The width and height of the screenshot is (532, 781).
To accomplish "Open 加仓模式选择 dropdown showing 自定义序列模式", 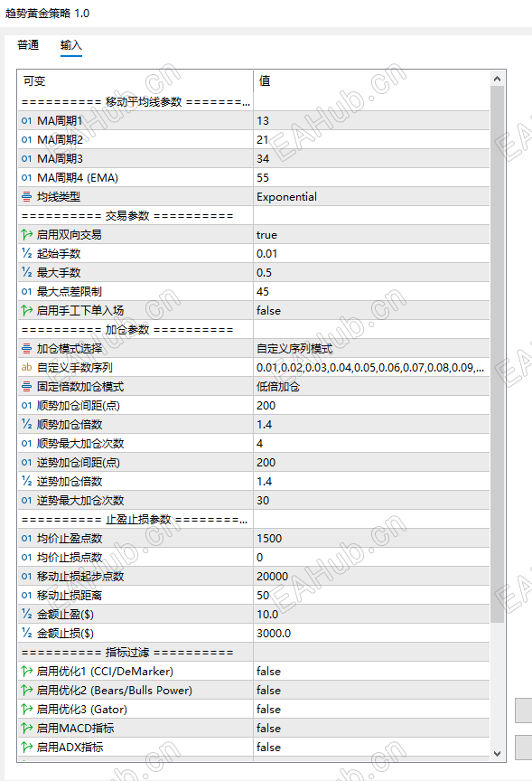I will tap(371, 349).
